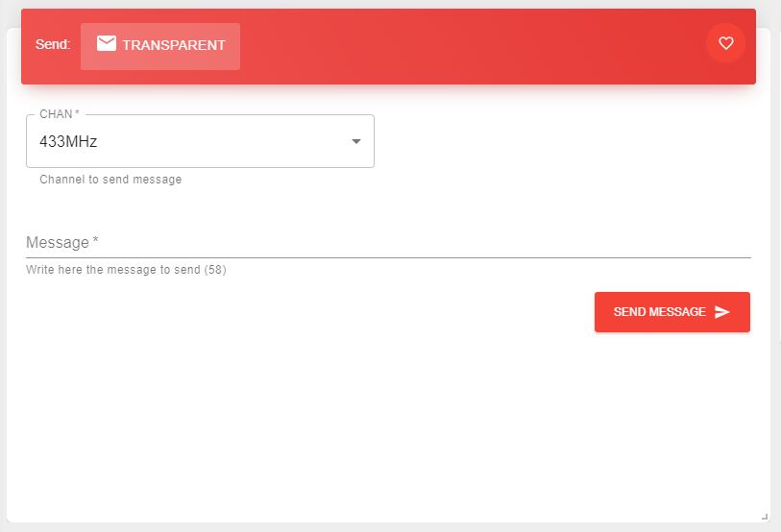781x532 pixels.
Task: Open the CHAN 433MHz dropdown
Action: 200,141
